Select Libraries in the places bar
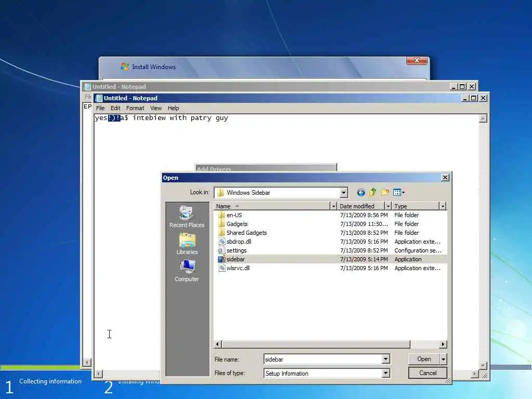Viewport: 532px width, 399px height. 187,244
